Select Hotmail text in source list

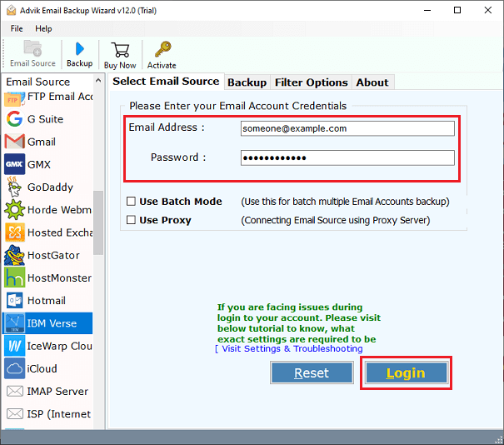(x=47, y=300)
